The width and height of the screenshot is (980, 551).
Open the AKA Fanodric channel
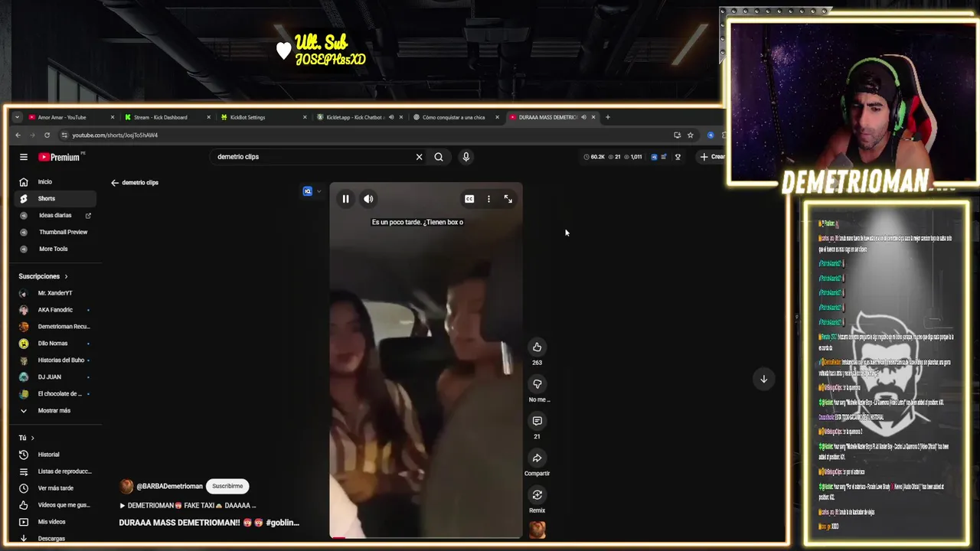point(55,310)
